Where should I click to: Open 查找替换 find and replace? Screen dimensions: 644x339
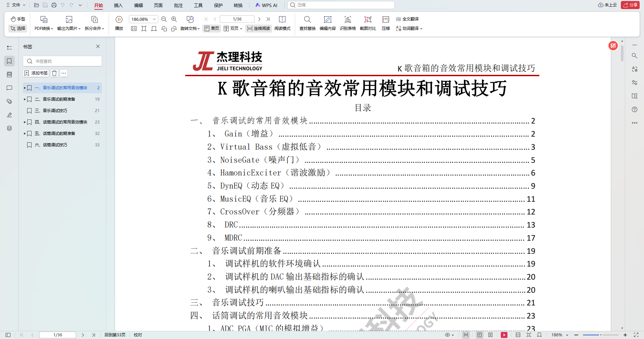[x=307, y=23]
